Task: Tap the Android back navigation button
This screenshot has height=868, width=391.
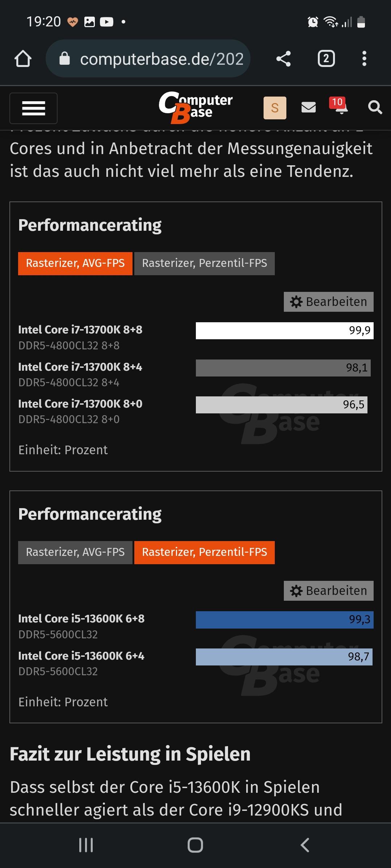Action: coord(305,845)
